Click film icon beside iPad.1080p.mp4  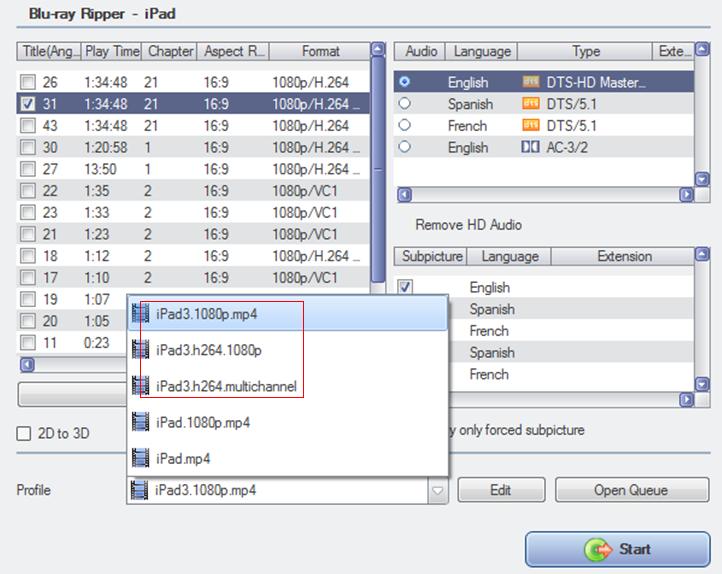tap(140, 422)
